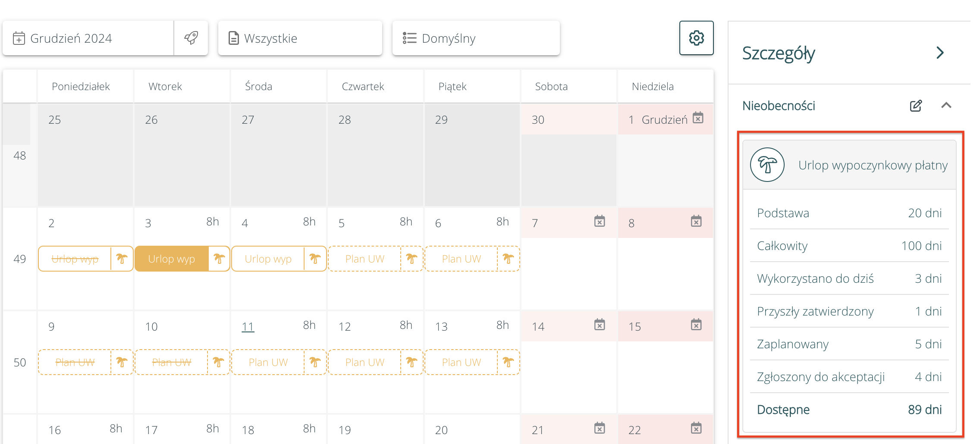Collapse the Szczegóły panel with chevron
980x444 pixels.
click(x=940, y=53)
